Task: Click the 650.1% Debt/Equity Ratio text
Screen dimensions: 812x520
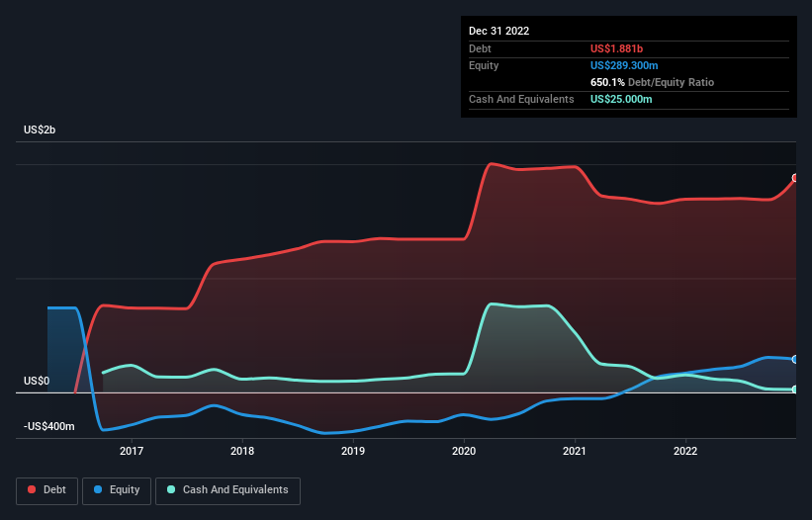Action: click(652, 82)
